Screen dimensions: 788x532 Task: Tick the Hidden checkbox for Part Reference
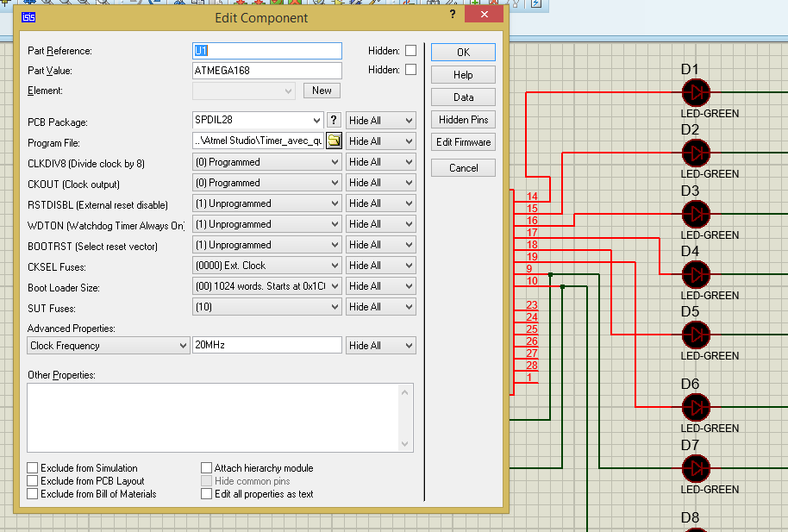[x=410, y=51]
